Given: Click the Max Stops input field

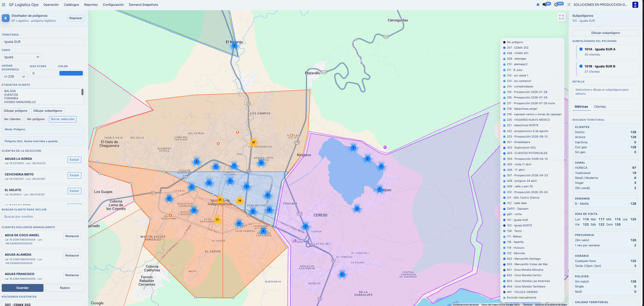Looking at the screenshot, I should (x=43, y=73).
